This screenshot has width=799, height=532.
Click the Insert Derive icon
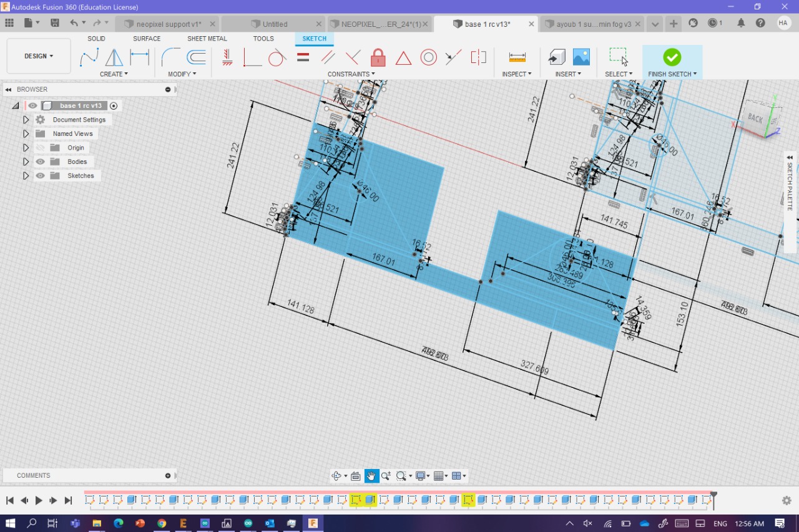pyautogui.click(x=556, y=57)
